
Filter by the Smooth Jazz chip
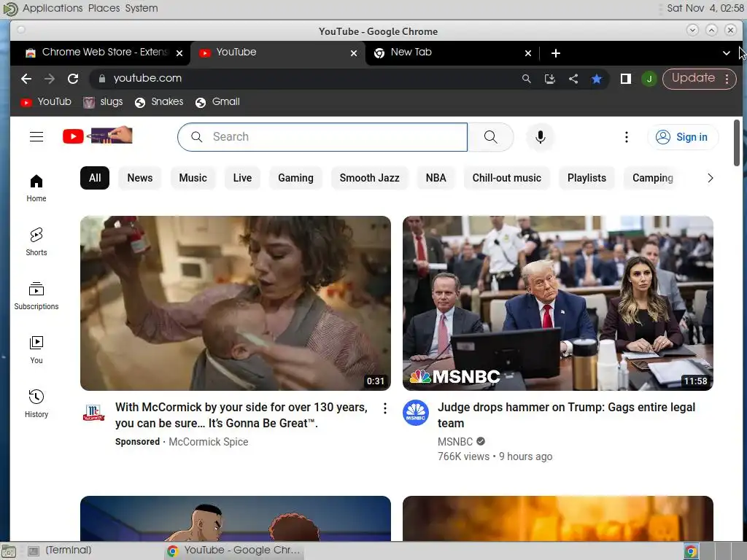tap(369, 178)
